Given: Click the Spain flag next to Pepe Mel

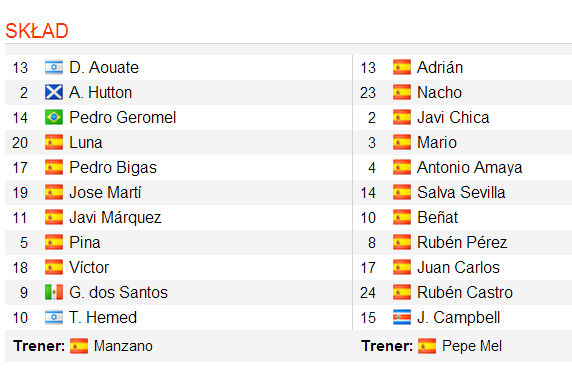Looking at the screenshot, I should coord(427,346).
